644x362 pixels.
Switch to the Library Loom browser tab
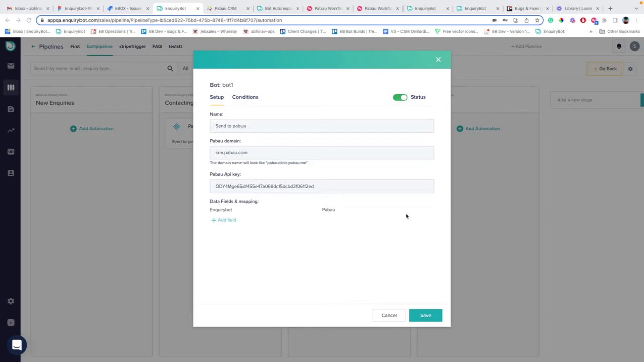click(x=578, y=8)
